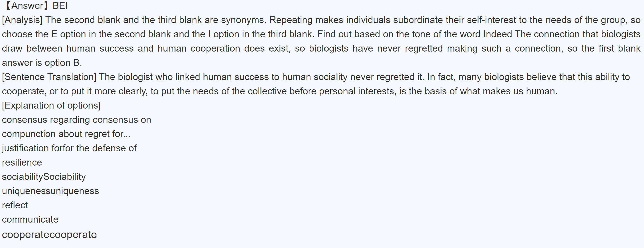Click the "cooperatecooperate" option line
Screen dimensions: 644x248
tap(49, 234)
